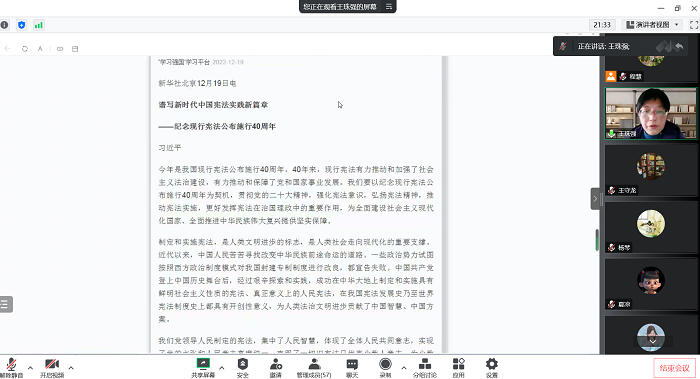Turn on video with 开启视频 button
This screenshot has width=700, height=379.
pos(52,368)
